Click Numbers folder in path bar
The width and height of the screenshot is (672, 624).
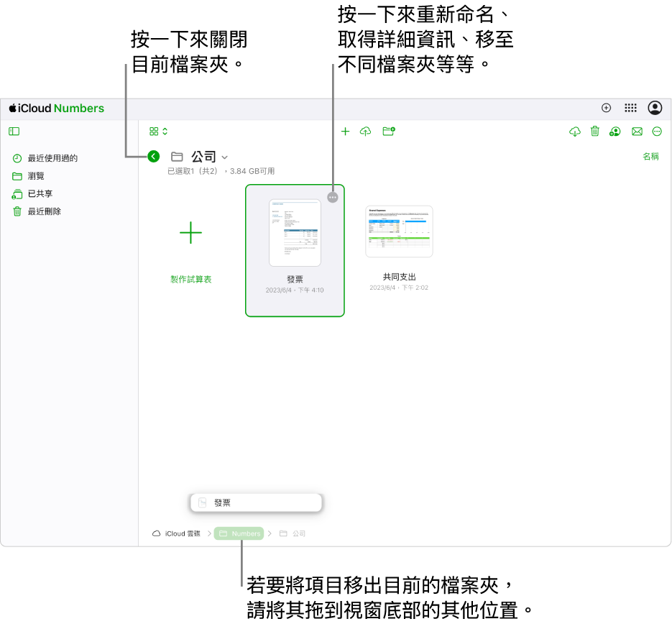pyautogui.click(x=239, y=533)
